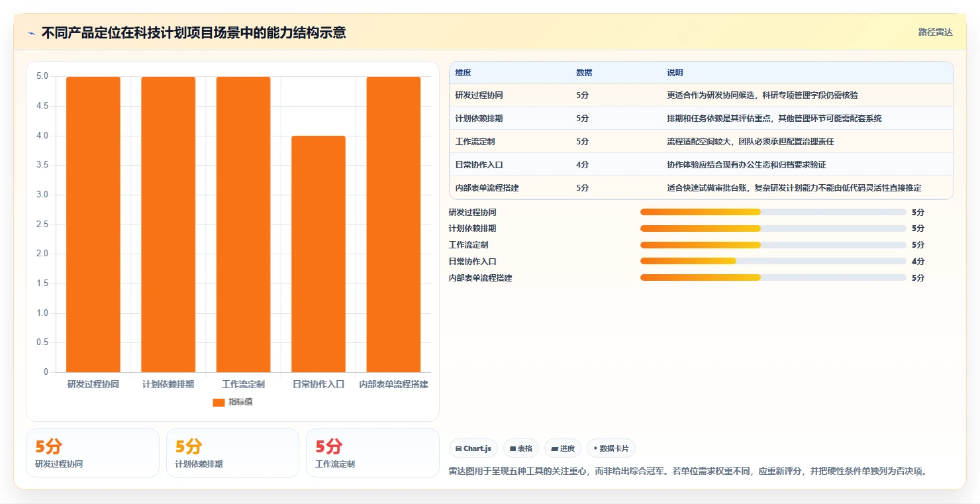Viewport: 980px width, 504px height.
Task: Click the 内部表单流程搭建 bar in chart
Action: 393,225
